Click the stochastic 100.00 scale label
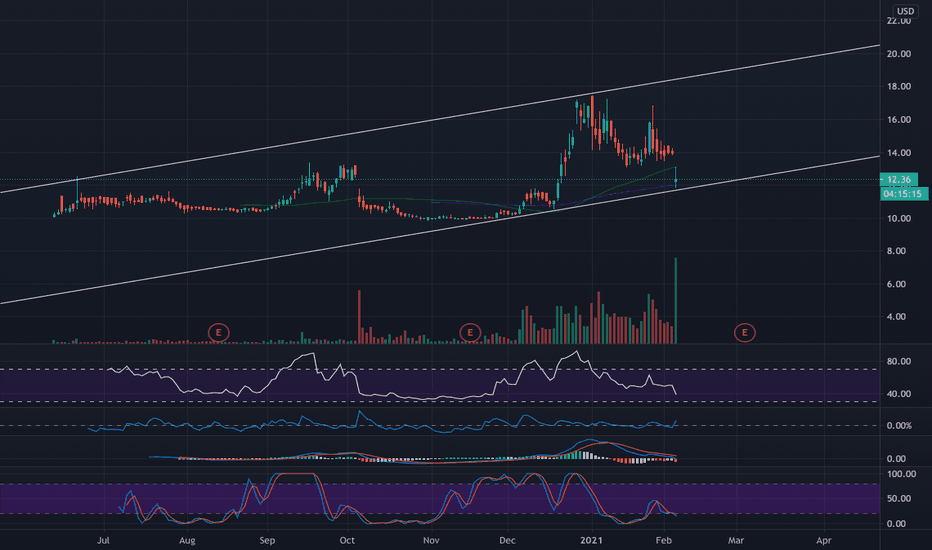932x550 pixels. [x=901, y=474]
